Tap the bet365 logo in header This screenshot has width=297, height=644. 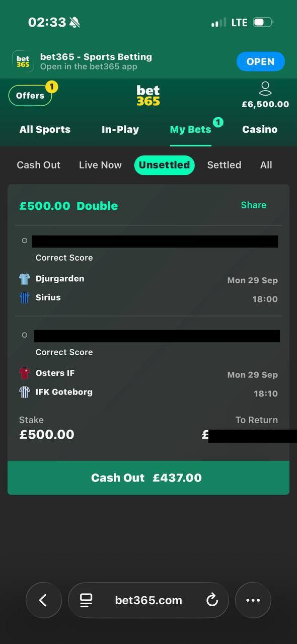(148, 96)
